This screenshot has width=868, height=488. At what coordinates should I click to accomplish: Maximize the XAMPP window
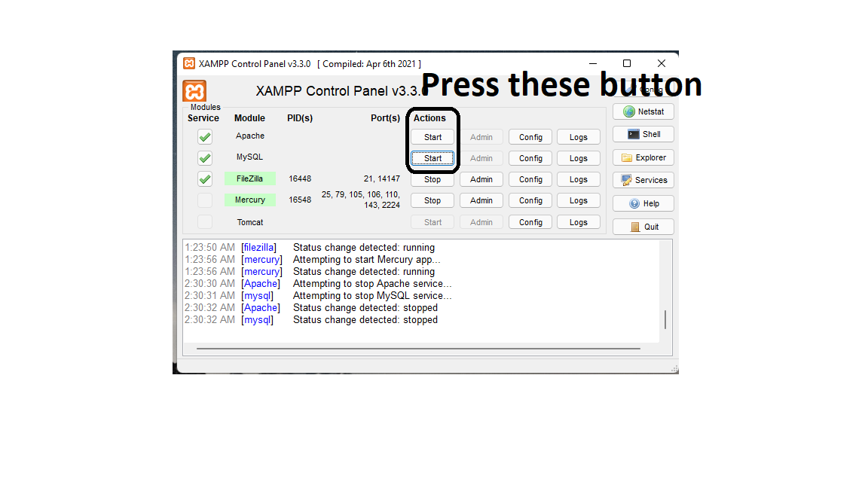(x=627, y=63)
